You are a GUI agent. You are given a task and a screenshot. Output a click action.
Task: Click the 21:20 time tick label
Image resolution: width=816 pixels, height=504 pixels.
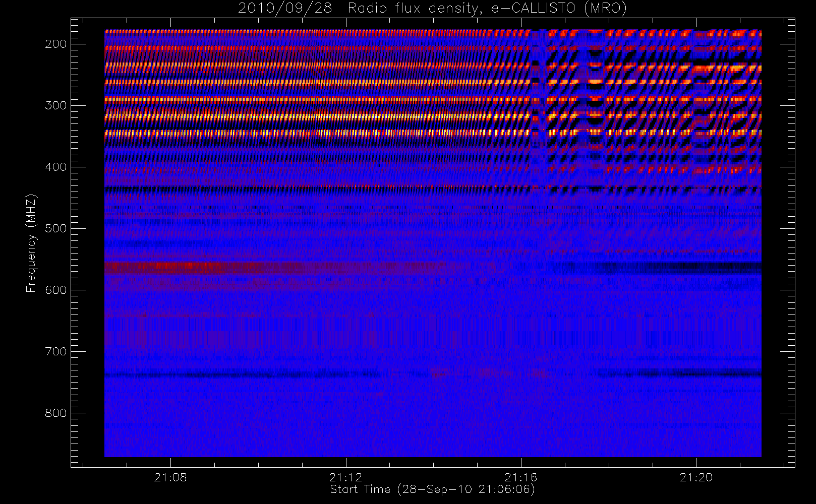(x=696, y=477)
